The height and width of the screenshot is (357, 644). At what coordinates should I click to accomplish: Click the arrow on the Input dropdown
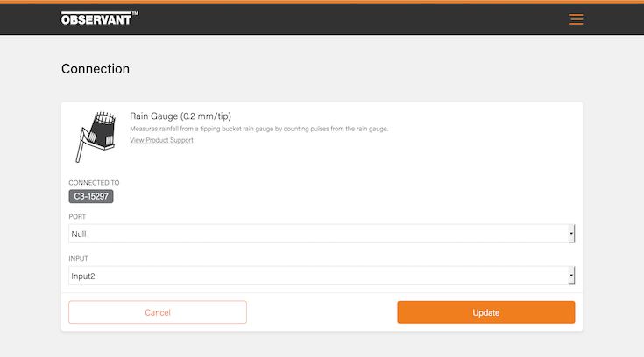point(571,276)
